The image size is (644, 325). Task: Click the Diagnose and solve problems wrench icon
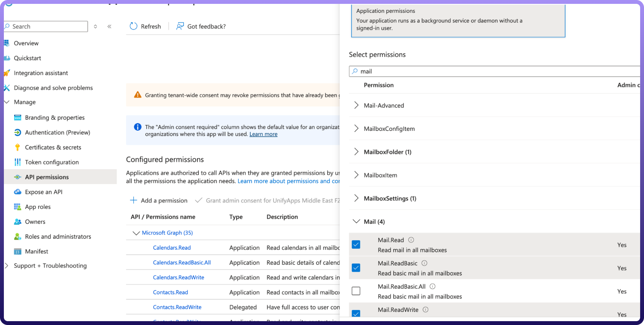[7, 88]
